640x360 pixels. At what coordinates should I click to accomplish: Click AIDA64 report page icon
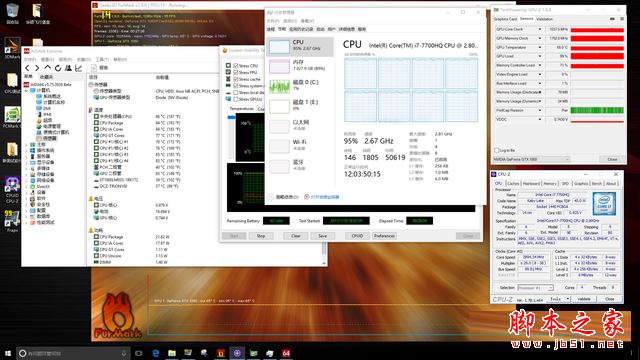point(94,68)
